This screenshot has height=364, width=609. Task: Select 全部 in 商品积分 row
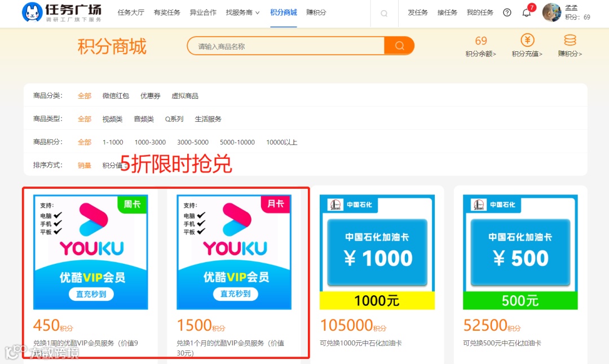tap(84, 143)
